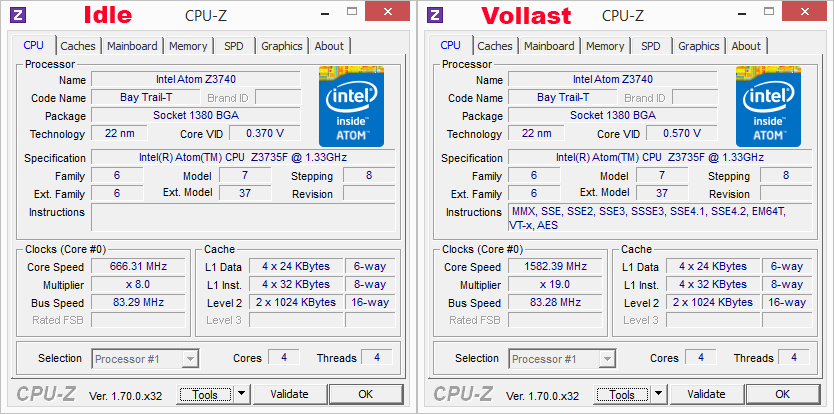Open SPD tab in Idle window

click(x=233, y=46)
